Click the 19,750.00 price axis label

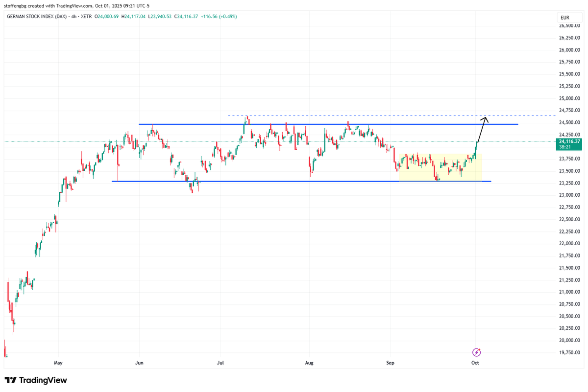click(x=570, y=353)
